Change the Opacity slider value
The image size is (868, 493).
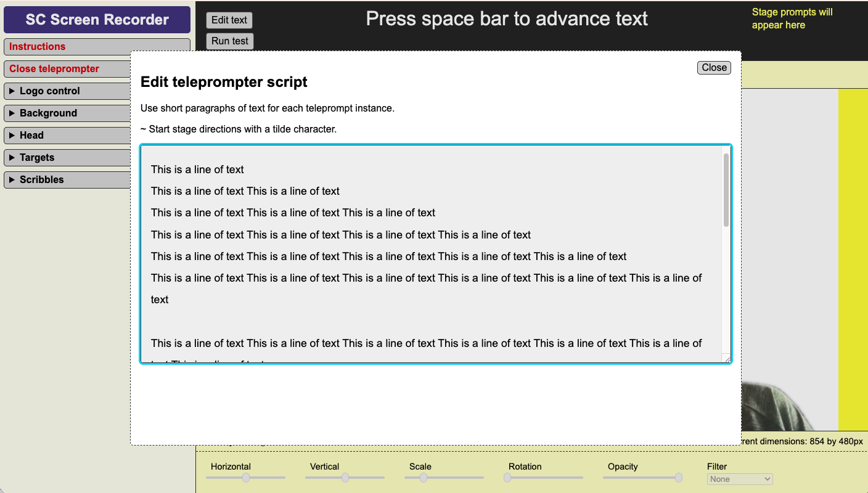(x=642, y=478)
